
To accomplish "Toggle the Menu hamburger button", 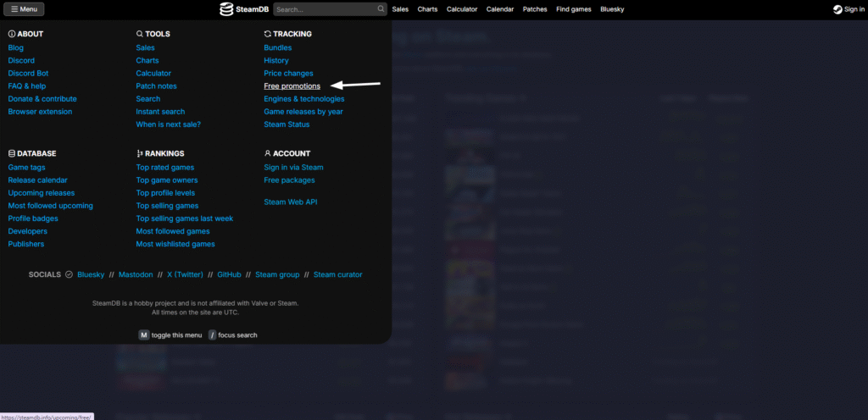I will click(x=24, y=9).
